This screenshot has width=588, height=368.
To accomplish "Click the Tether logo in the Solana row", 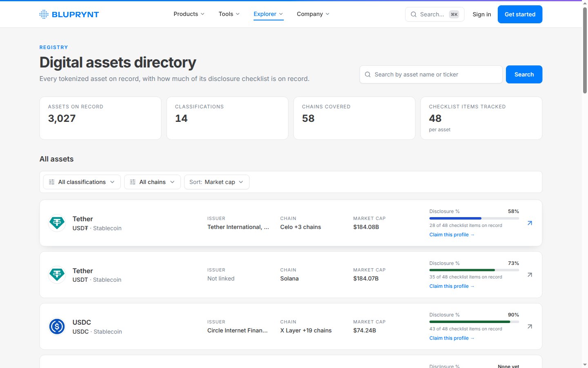I will pos(57,275).
